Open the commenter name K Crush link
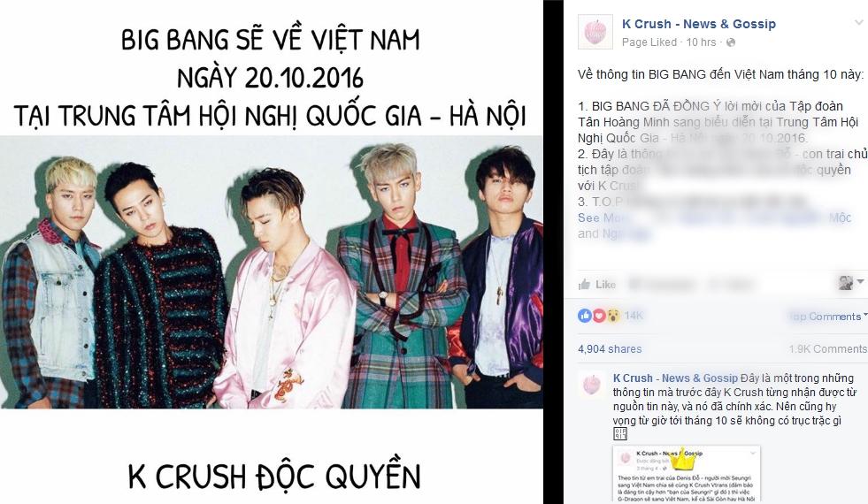 click(632, 378)
